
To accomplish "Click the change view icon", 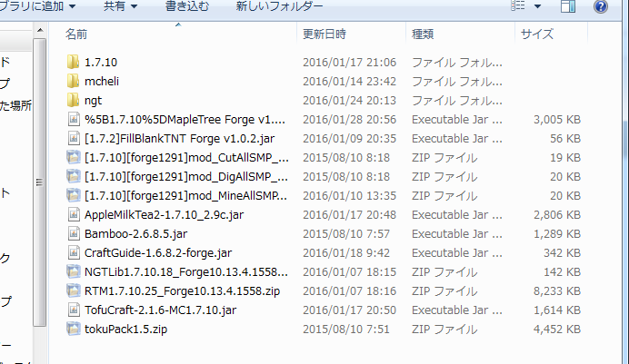I will (x=518, y=5).
